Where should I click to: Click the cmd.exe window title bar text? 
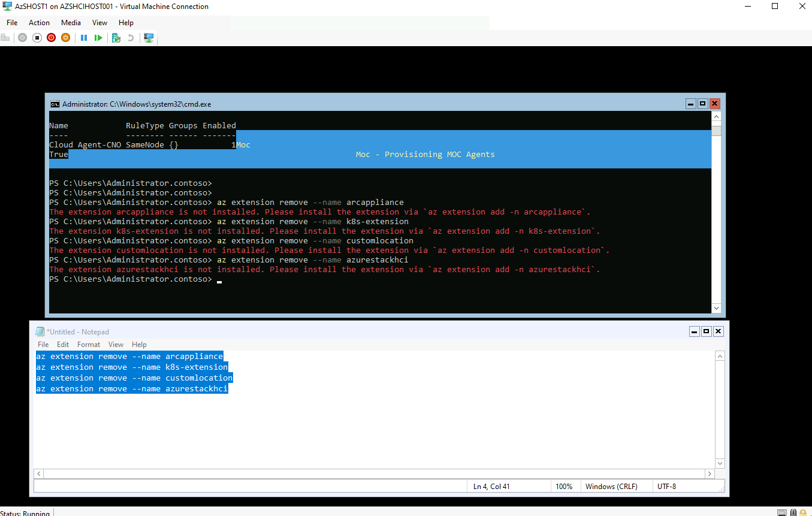tap(137, 104)
